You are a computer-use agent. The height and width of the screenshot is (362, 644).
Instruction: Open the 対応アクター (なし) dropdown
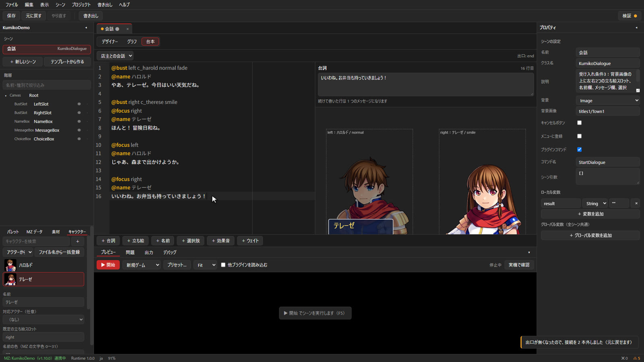pyautogui.click(x=43, y=320)
